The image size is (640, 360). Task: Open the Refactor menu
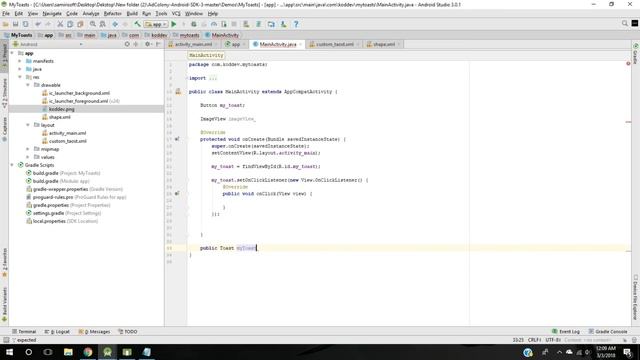coord(113,13)
